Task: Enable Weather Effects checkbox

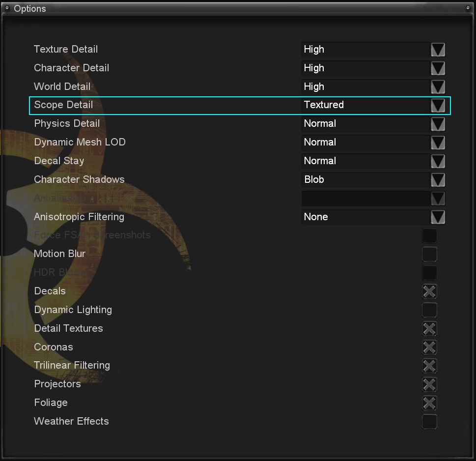Action: point(429,422)
